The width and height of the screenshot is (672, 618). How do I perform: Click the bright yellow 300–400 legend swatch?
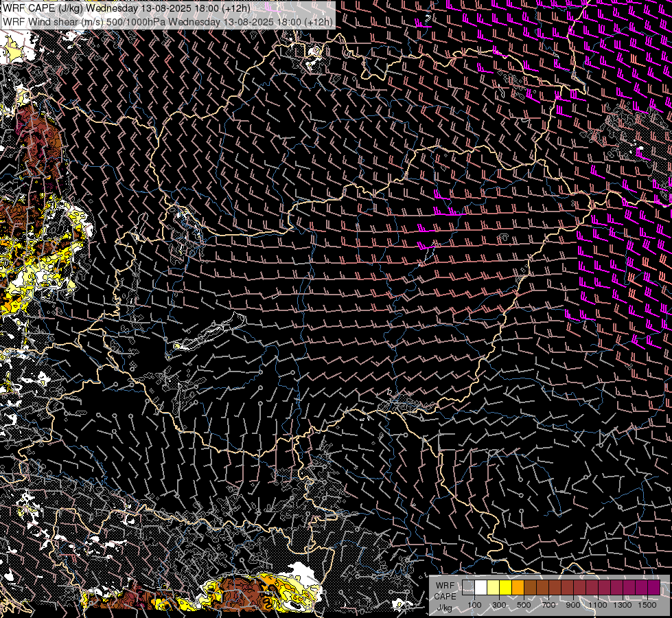point(506,588)
